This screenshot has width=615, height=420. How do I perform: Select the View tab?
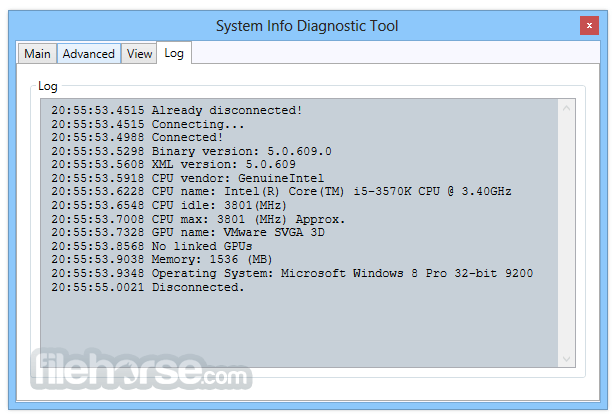pos(139,53)
